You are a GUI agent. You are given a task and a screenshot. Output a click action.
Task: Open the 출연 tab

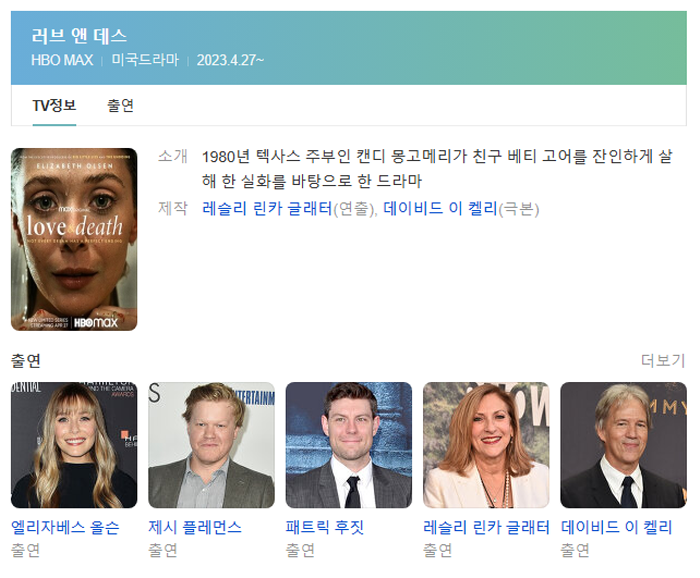[x=120, y=106]
